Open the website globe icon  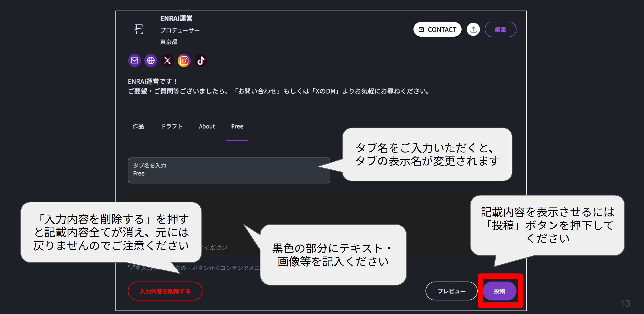point(151,61)
